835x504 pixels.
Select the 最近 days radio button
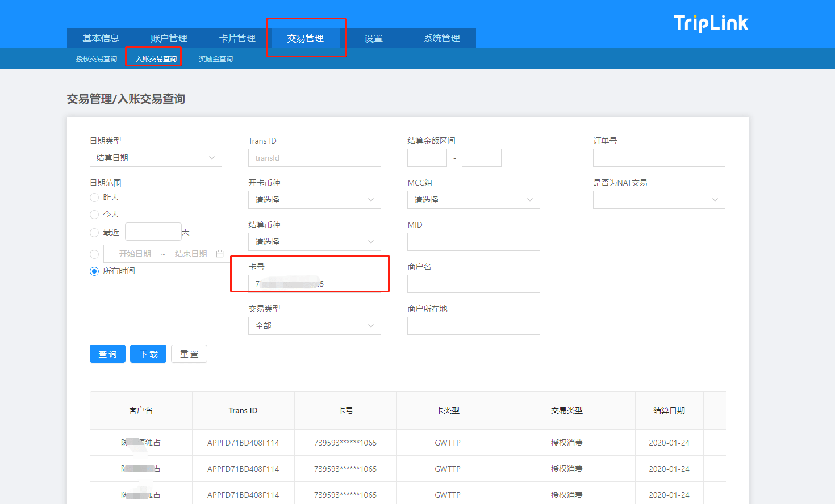click(94, 233)
